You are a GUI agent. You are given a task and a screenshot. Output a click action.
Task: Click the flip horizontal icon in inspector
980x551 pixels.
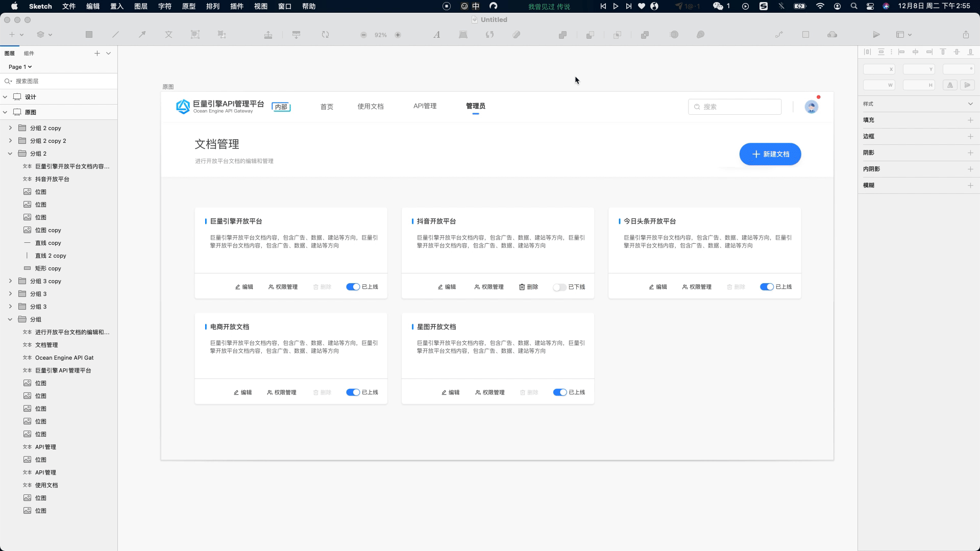pos(950,85)
